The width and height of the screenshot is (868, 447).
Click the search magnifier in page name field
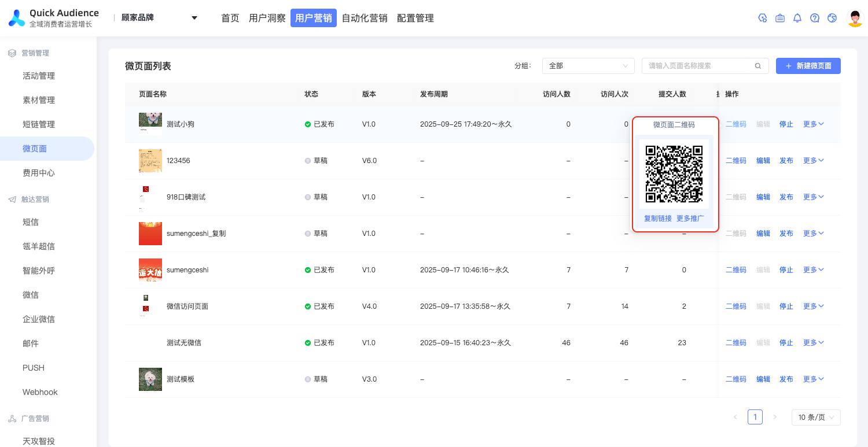[x=758, y=66]
